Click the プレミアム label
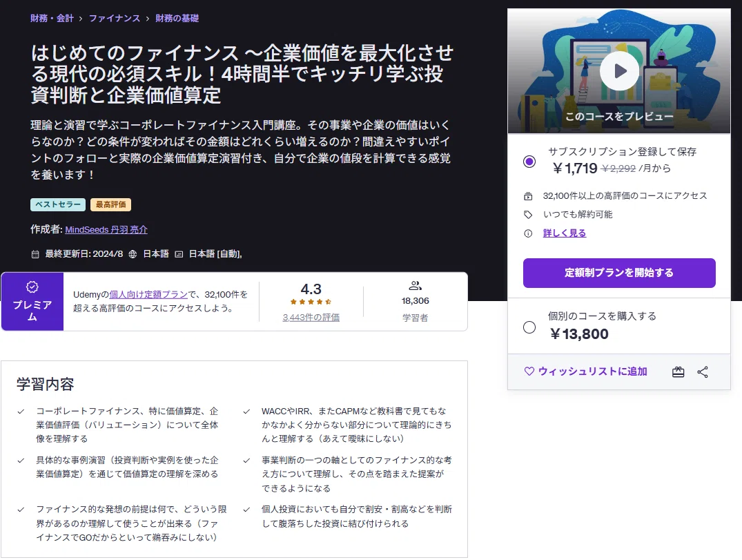Viewport: 742px width, 560px height. [32, 311]
